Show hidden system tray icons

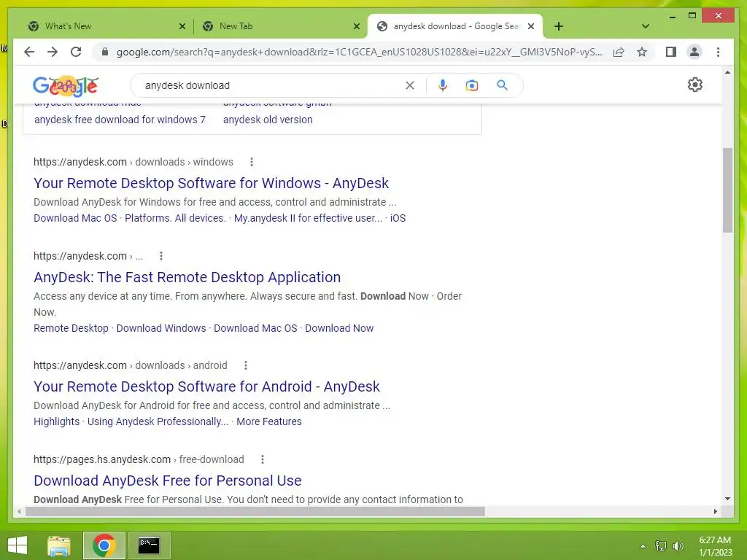coord(643,546)
